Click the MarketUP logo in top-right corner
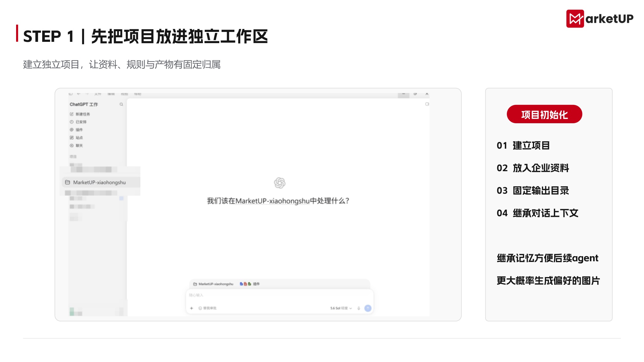The height and width of the screenshot is (362, 644). pyautogui.click(x=600, y=19)
